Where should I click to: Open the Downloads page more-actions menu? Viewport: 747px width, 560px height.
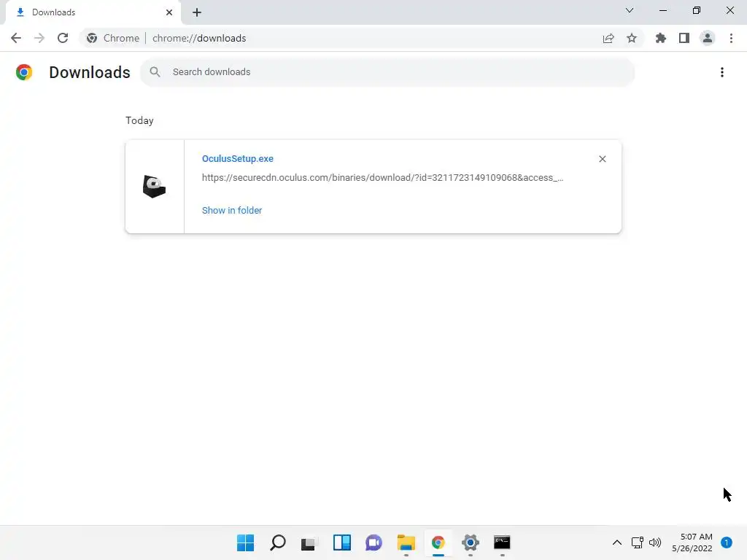pyautogui.click(x=722, y=72)
